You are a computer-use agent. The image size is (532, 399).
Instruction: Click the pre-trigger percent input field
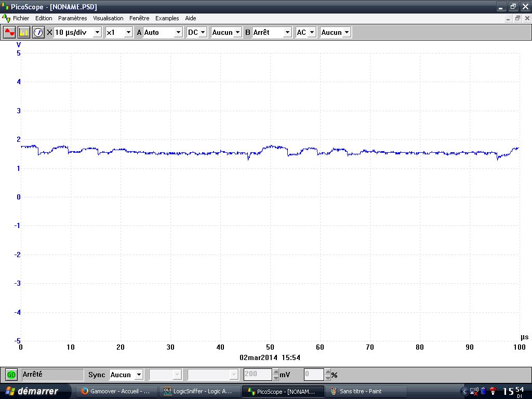click(314, 374)
